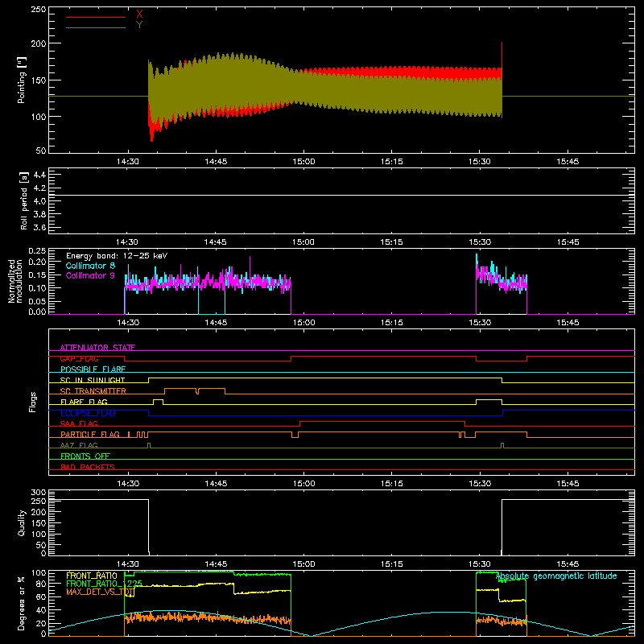The image size is (644, 644).
Task: Select the 'Energy band: 12-25 keV' annotation
Action: [117, 256]
